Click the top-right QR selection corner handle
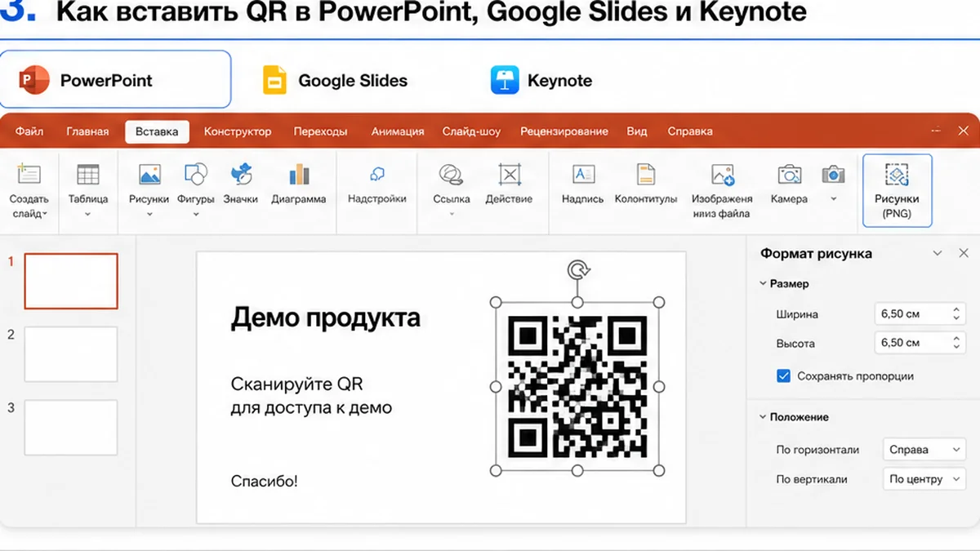 point(659,303)
